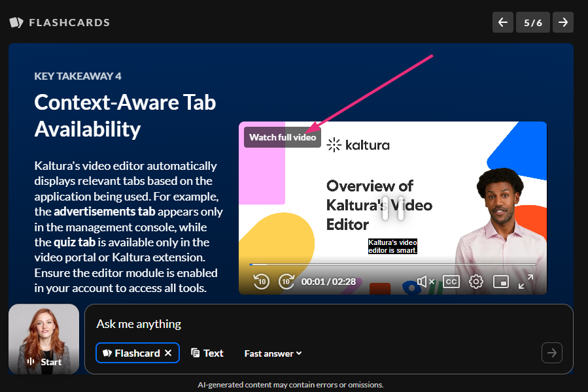Toggle closed captions CC button
This screenshot has width=588, height=392.
(451, 282)
